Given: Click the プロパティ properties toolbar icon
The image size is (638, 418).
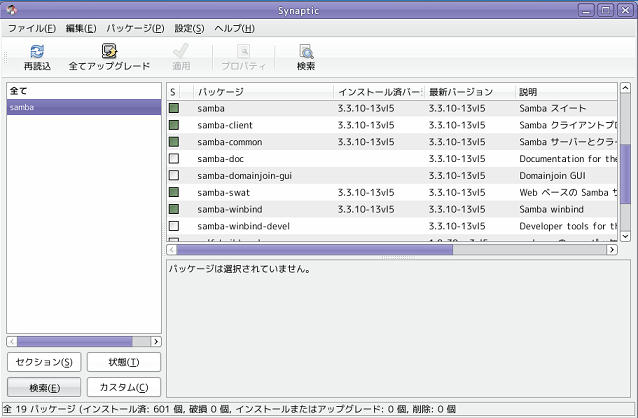Looking at the screenshot, I should click(243, 52).
